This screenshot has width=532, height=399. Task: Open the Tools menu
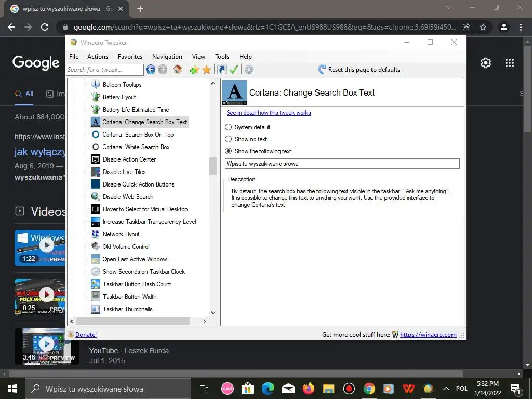(x=222, y=57)
